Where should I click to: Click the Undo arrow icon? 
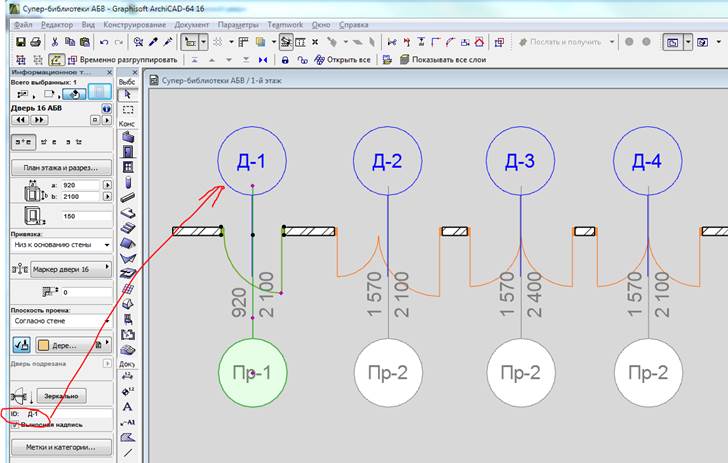pyautogui.click(x=104, y=43)
